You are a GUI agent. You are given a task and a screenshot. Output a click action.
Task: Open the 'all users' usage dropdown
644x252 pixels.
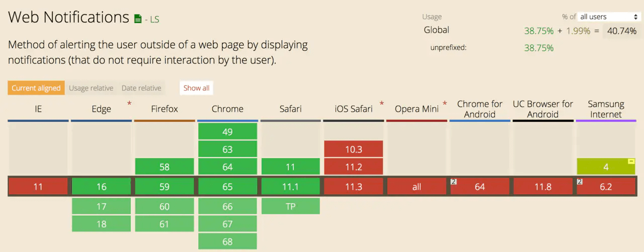click(608, 17)
